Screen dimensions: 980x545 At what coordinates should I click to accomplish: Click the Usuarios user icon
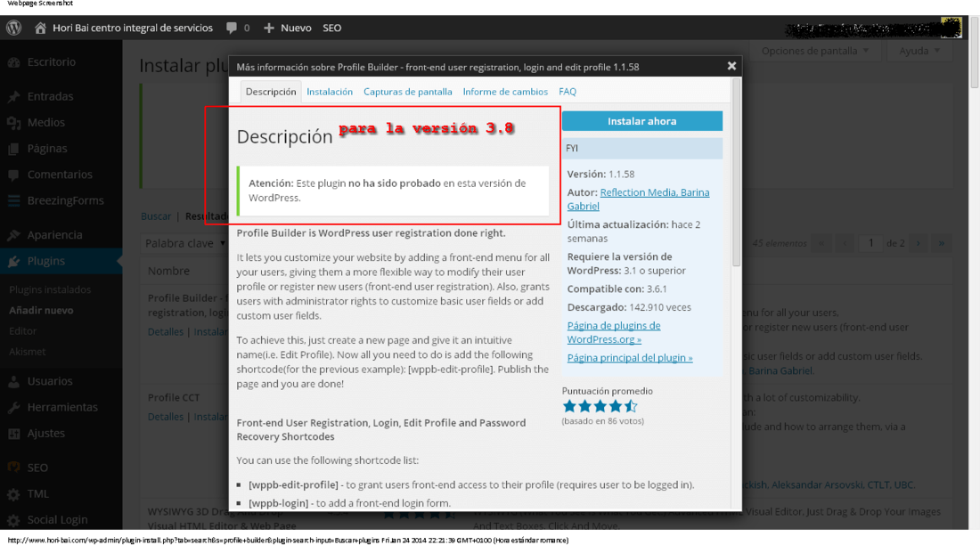[13, 381]
